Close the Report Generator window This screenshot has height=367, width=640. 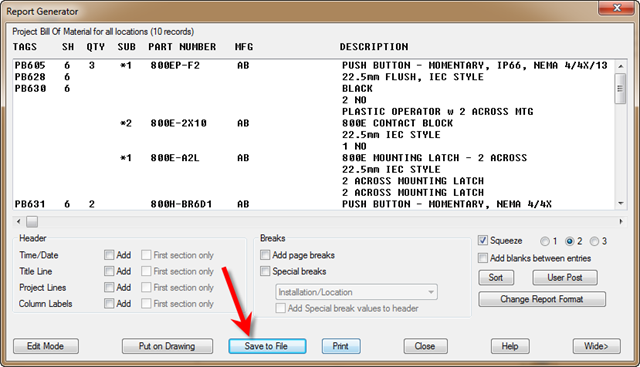(x=617, y=8)
